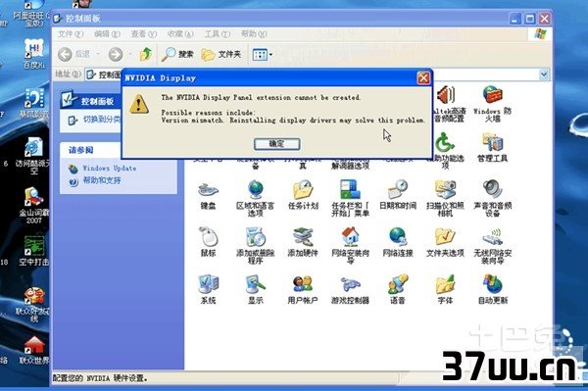Click the 空中打击 desktop shortcut
The height and width of the screenshot is (391, 588).
click(34, 251)
